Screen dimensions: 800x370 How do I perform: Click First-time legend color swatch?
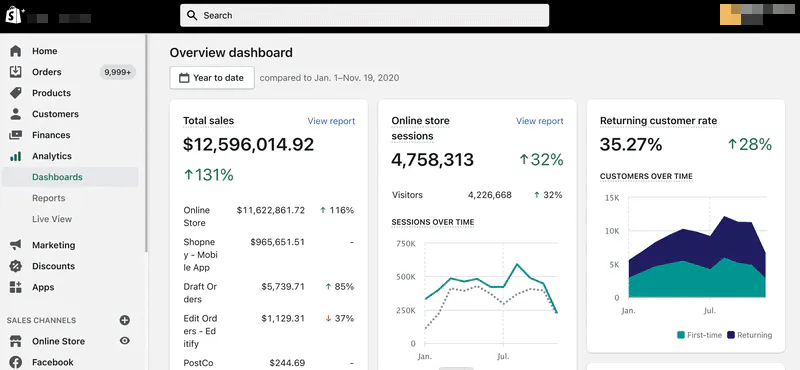pos(681,335)
